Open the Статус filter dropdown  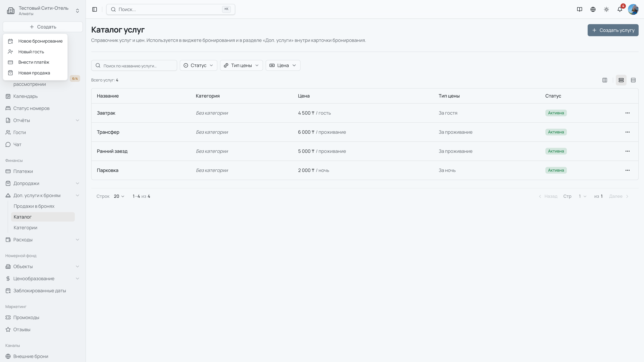click(199, 66)
